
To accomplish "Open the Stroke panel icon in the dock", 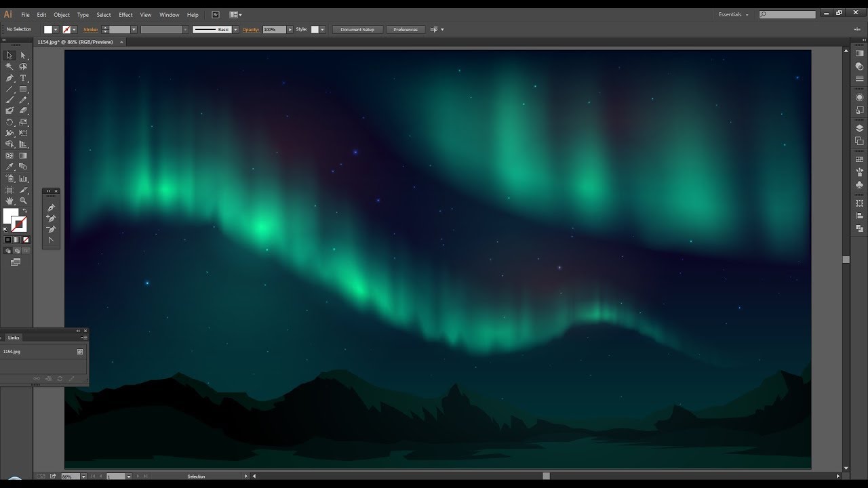I will (x=860, y=79).
